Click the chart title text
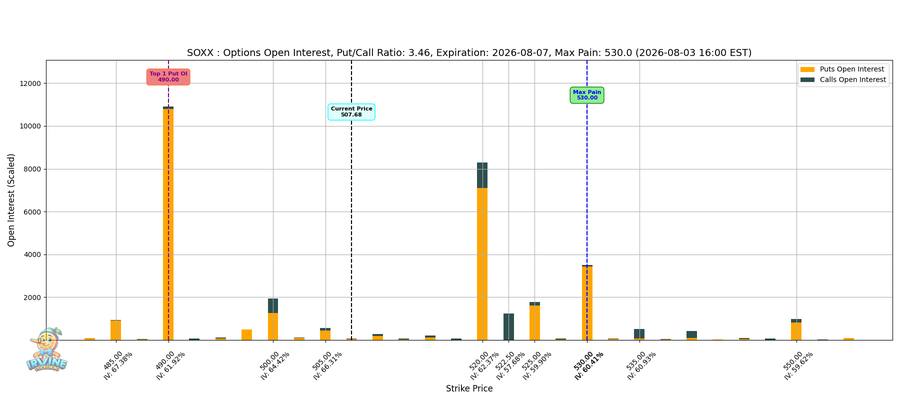 [x=469, y=53]
